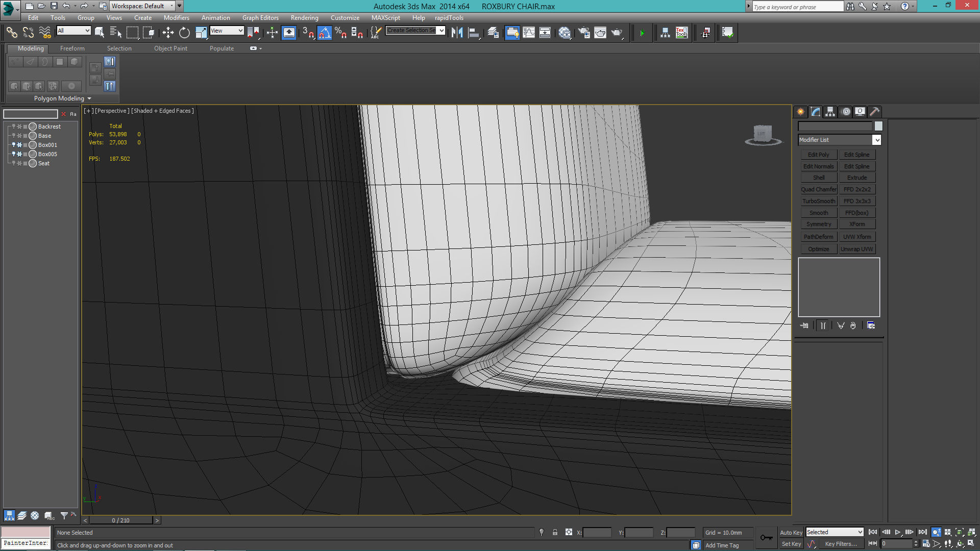Open the key mode Selected dropdown
980x551 pixels.
pos(834,532)
